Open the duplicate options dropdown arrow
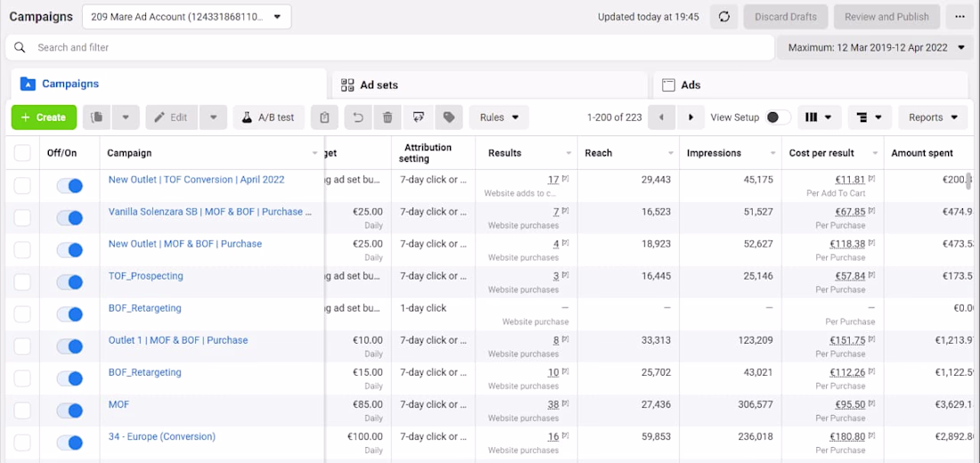 point(126,118)
